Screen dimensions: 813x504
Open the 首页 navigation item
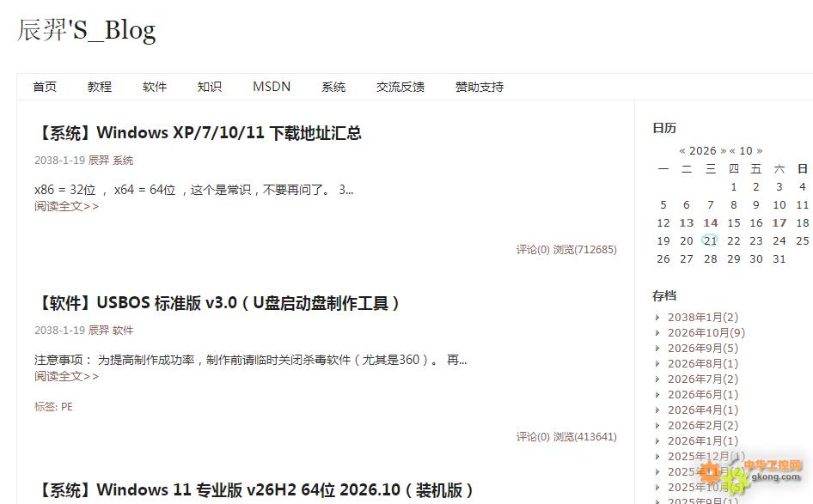pyautogui.click(x=45, y=87)
